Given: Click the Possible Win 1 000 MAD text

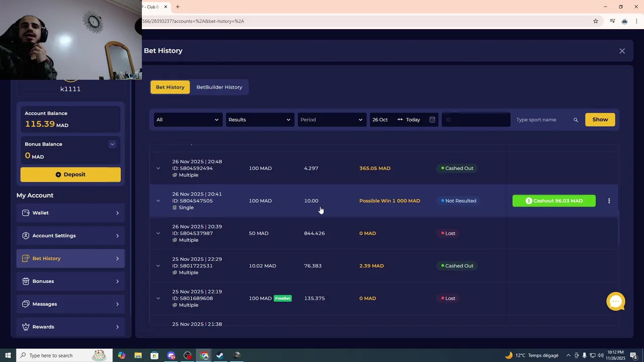Looking at the screenshot, I should tap(389, 201).
